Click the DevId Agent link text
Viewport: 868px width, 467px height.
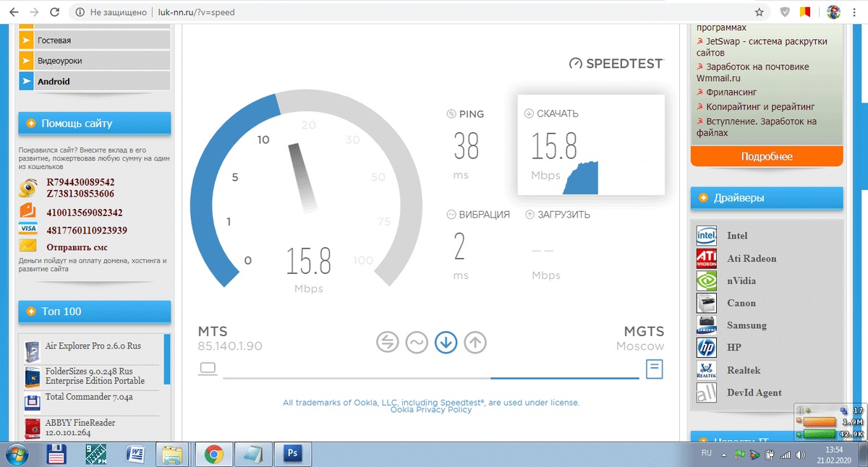tap(754, 393)
